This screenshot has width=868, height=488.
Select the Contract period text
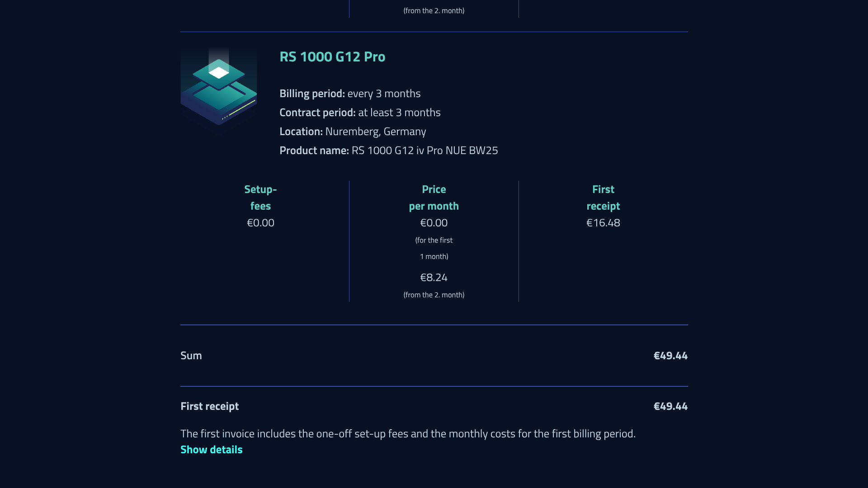pyautogui.click(x=360, y=113)
